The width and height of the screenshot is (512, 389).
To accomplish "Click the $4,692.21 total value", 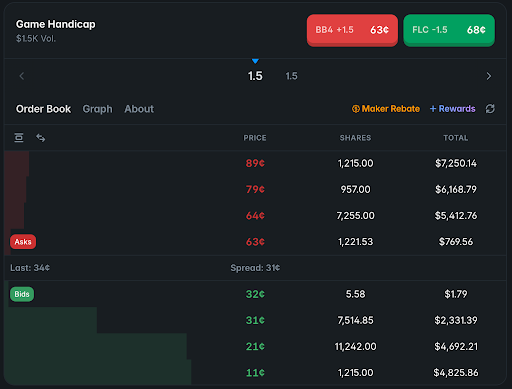I will pyautogui.click(x=456, y=347).
